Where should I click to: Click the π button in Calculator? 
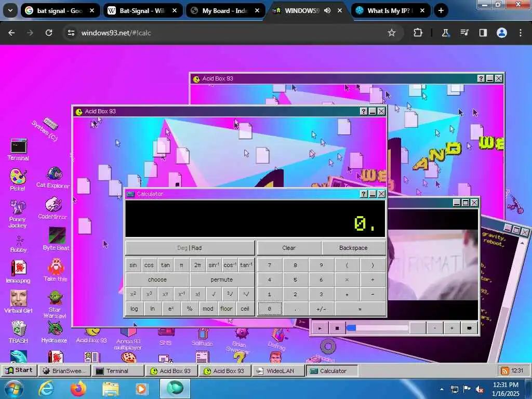(x=181, y=265)
